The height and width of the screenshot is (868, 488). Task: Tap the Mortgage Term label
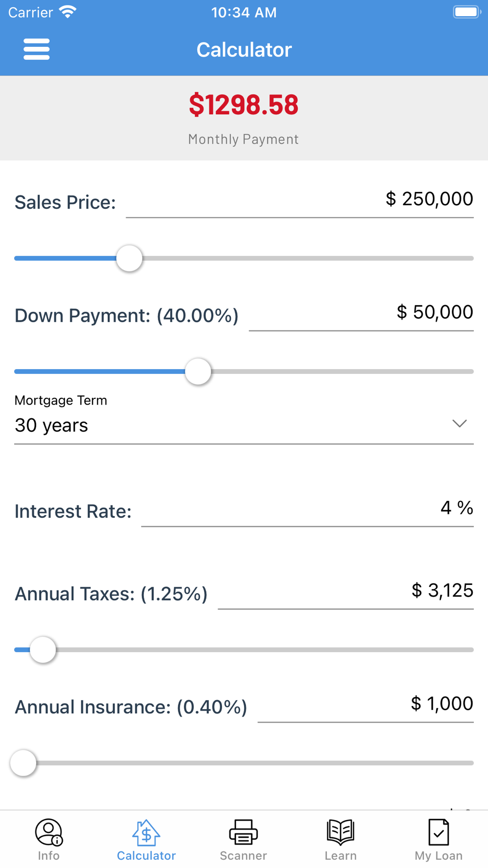point(61,400)
